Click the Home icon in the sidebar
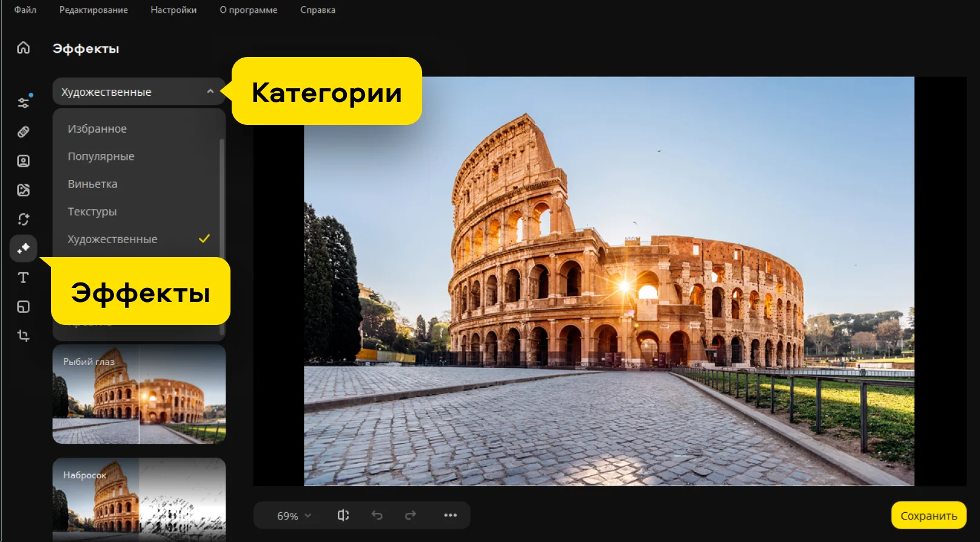This screenshot has width=980, height=542. (23, 48)
